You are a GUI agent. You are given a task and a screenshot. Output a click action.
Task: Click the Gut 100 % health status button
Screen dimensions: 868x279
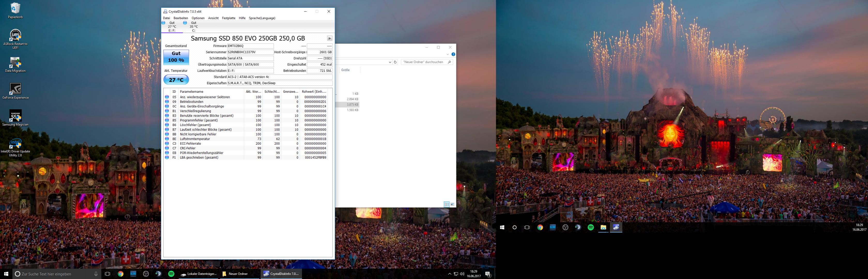coord(176,57)
